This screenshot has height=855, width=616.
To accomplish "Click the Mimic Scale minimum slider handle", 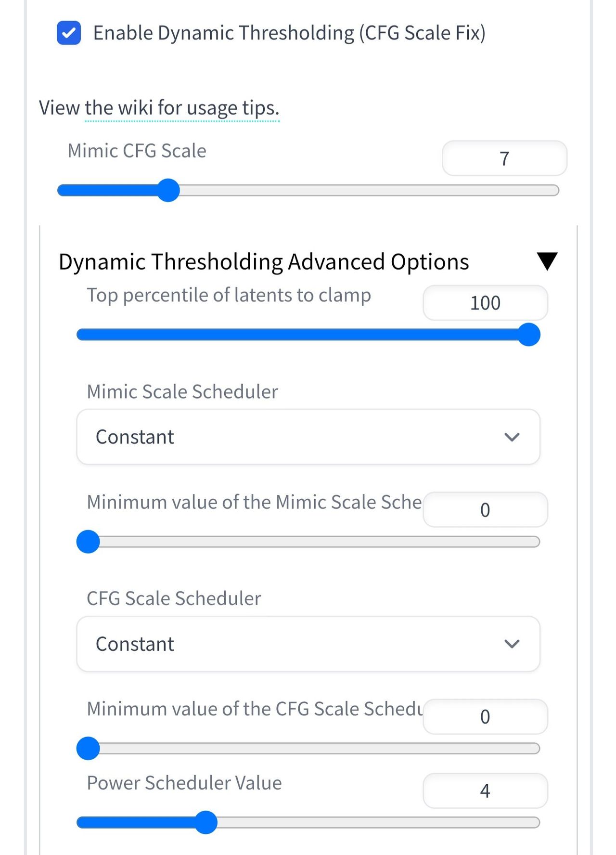I will (88, 542).
